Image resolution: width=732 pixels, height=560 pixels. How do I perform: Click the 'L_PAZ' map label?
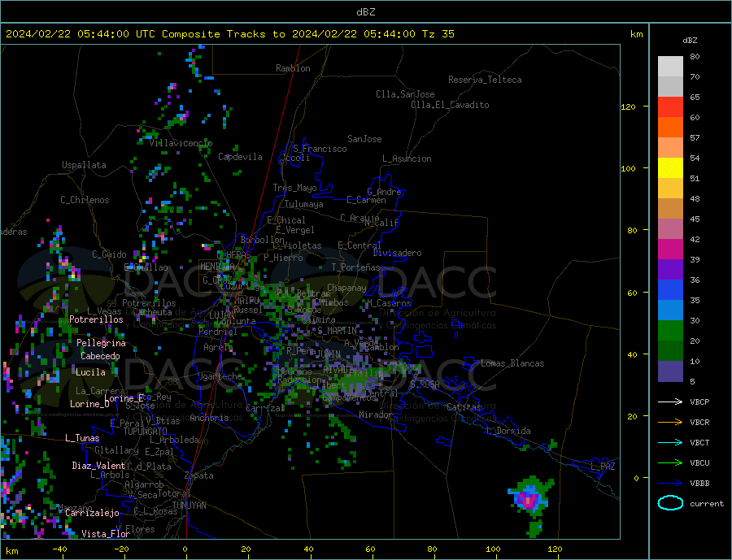pos(603,467)
